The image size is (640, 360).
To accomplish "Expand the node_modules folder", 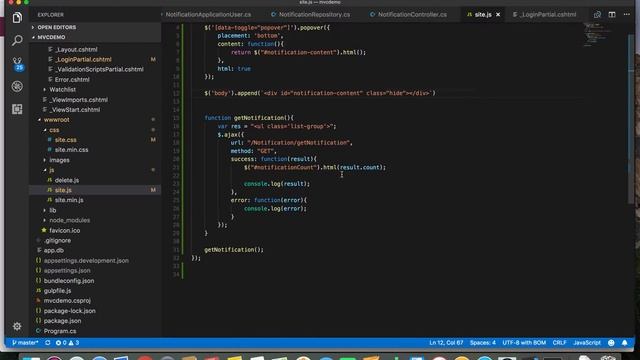I will pos(69,220).
